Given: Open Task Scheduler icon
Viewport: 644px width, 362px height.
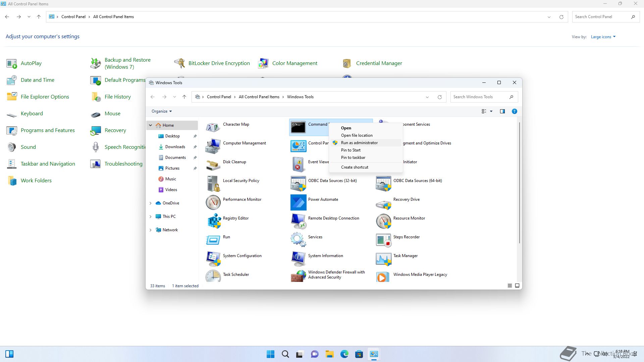Looking at the screenshot, I should (213, 276).
